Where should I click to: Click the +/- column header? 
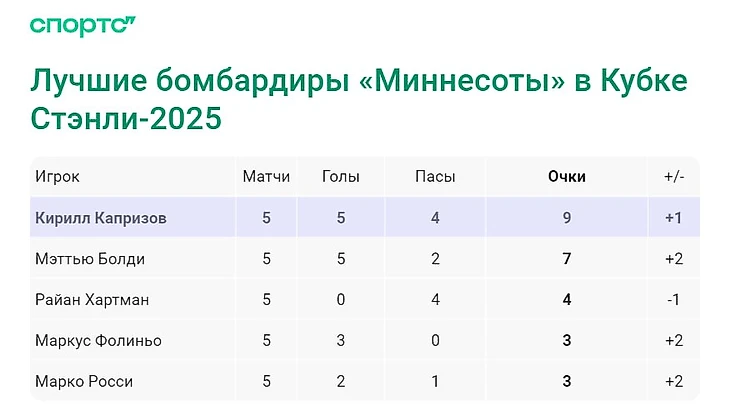(x=673, y=177)
